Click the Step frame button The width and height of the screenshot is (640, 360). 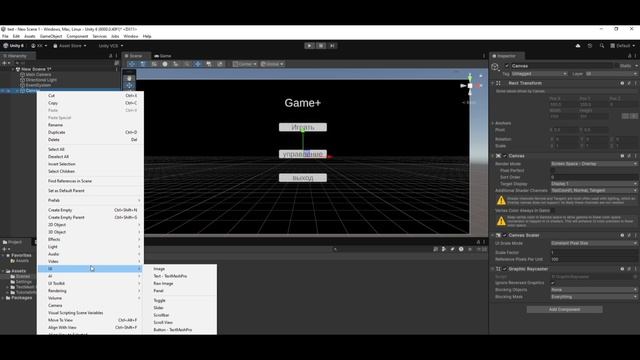coord(332,46)
